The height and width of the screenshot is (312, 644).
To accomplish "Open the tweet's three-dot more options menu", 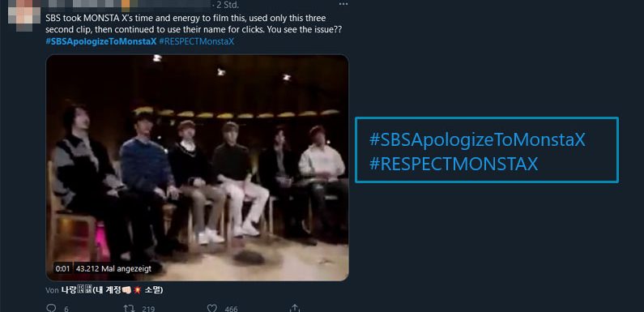I will (343, 4).
